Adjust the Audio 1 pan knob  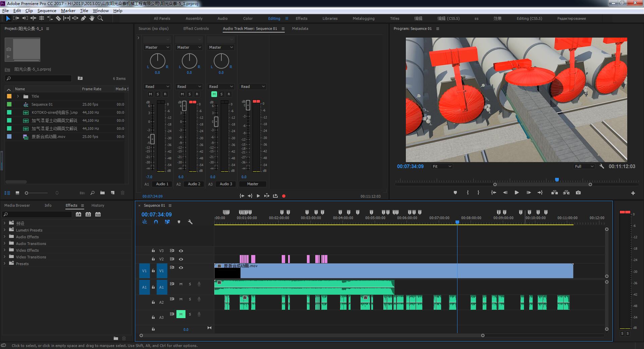[157, 61]
